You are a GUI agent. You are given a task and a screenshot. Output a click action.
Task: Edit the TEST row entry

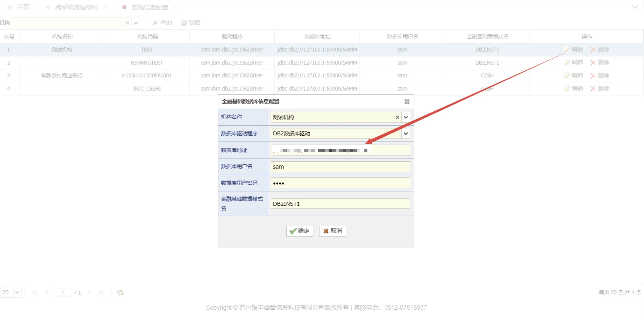point(574,50)
